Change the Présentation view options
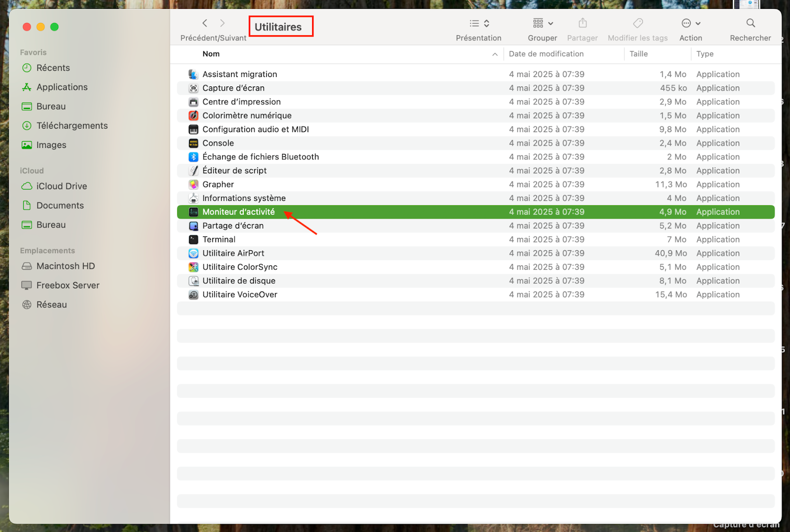Viewport: 790px width, 532px height. (478, 23)
